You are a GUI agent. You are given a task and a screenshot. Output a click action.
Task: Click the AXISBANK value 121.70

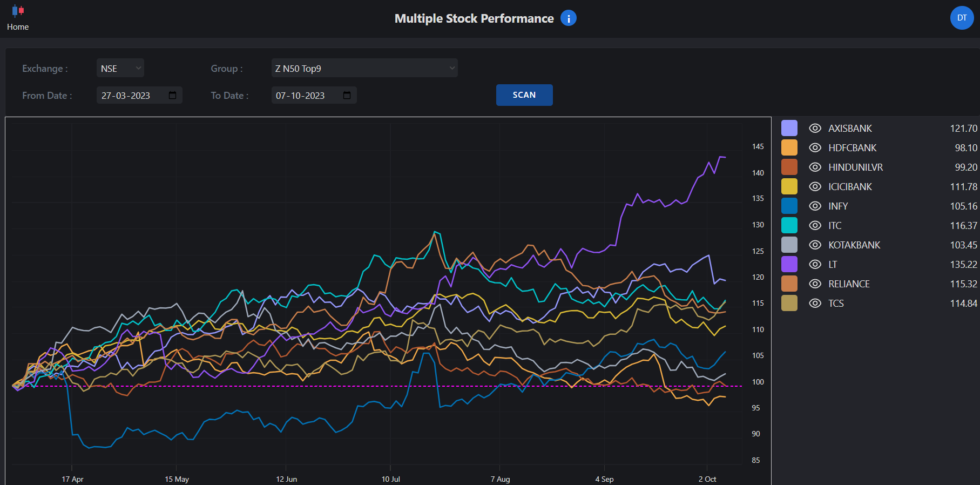pyautogui.click(x=964, y=129)
